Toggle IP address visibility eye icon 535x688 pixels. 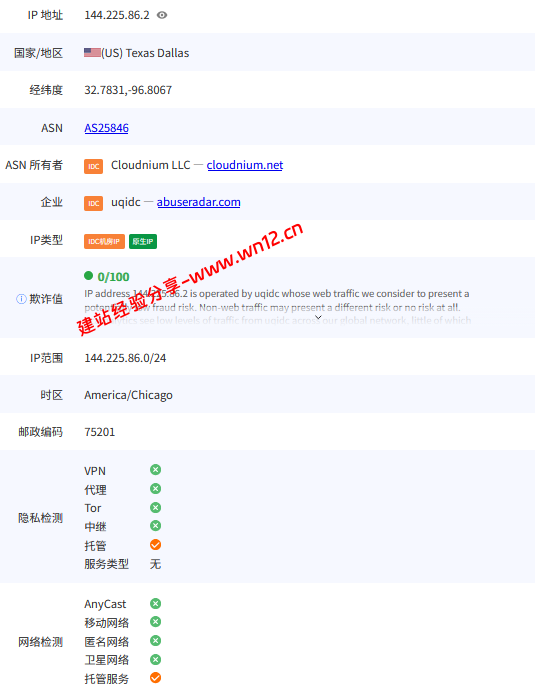tap(162, 15)
